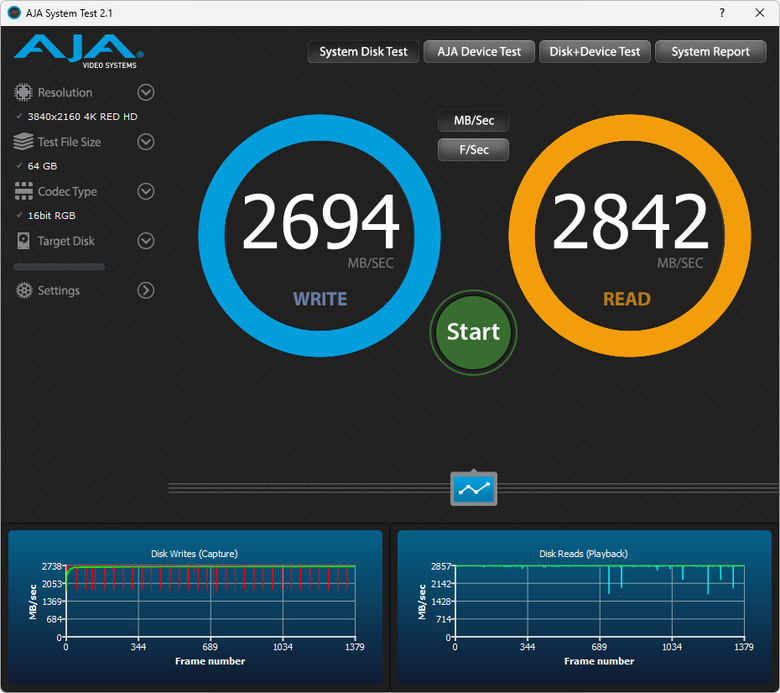Image resolution: width=780 pixels, height=693 pixels.
Task: Start the disk test
Action: click(x=473, y=332)
